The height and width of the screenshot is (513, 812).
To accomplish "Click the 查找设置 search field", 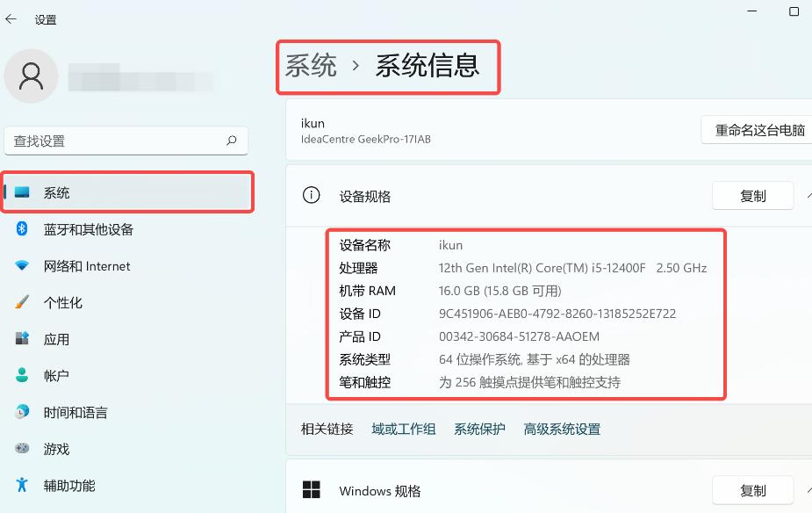I will click(x=126, y=141).
